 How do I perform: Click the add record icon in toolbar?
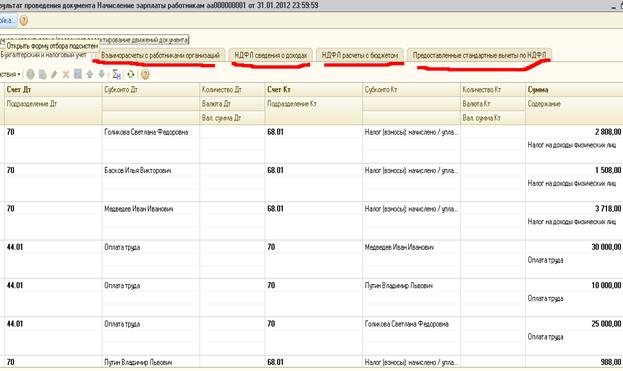[x=31, y=74]
